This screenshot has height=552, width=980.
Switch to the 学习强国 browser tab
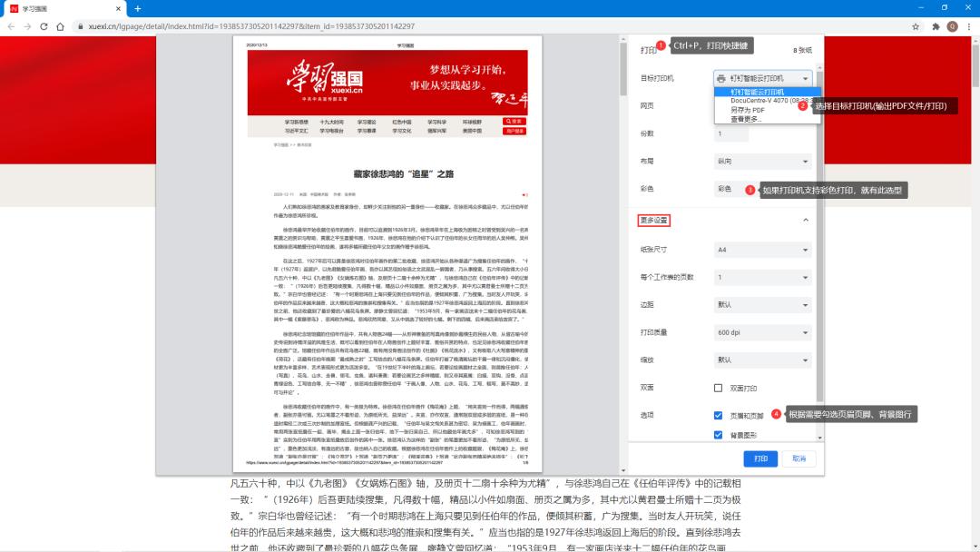(x=41, y=9)
